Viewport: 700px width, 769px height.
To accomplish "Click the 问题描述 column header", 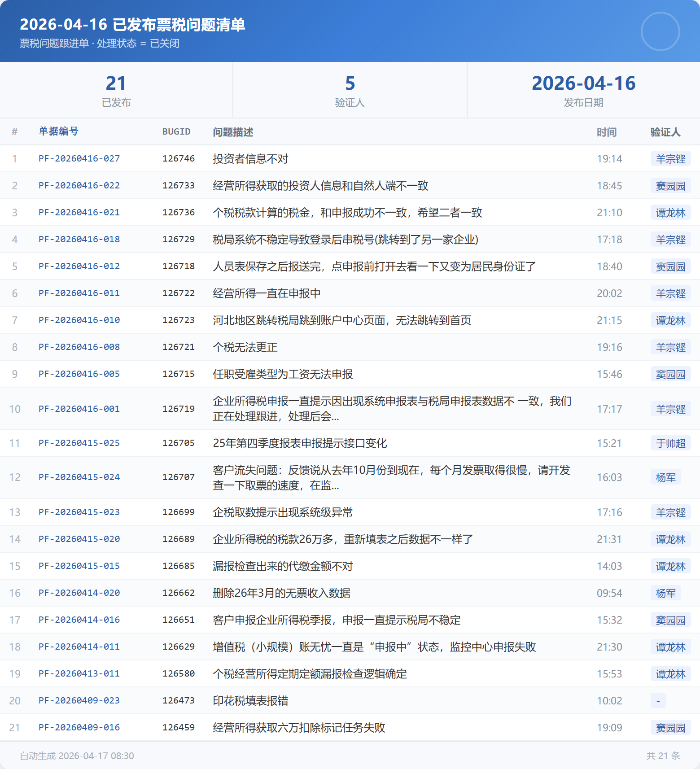I will (233, 132).
